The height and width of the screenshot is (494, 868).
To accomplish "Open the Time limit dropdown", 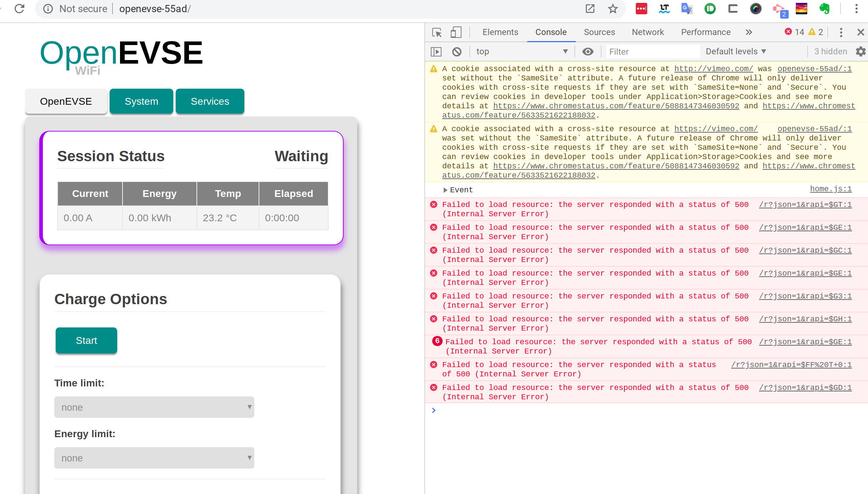I will 154,407.
